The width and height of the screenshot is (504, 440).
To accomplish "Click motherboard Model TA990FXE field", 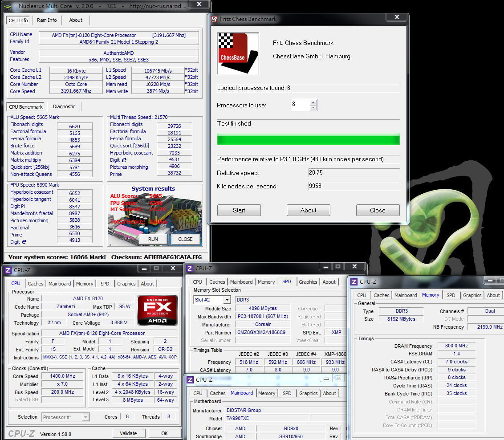I will coord(267,418).
